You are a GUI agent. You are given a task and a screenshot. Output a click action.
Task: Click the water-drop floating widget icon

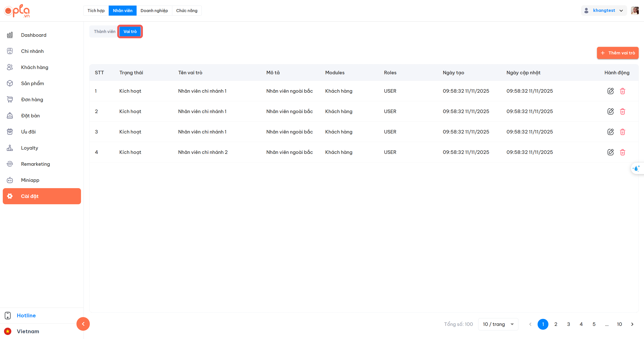636,168
